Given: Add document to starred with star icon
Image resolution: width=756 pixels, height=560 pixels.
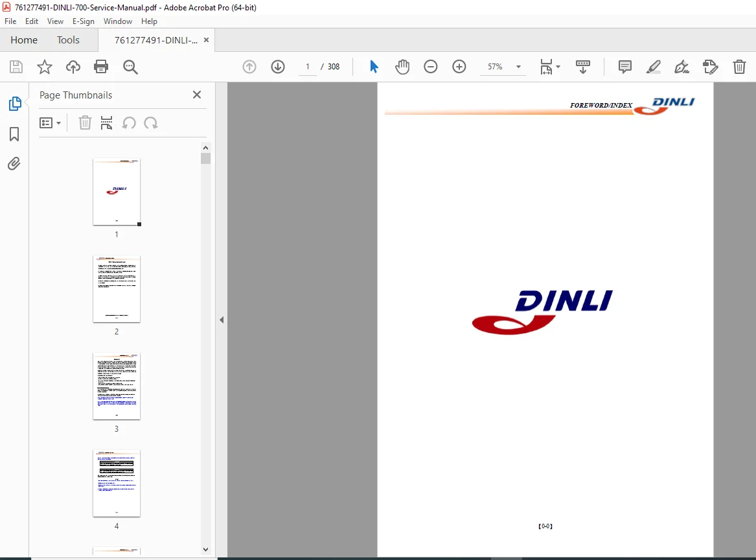Looking at the screenshot, I should click(44, 67).
